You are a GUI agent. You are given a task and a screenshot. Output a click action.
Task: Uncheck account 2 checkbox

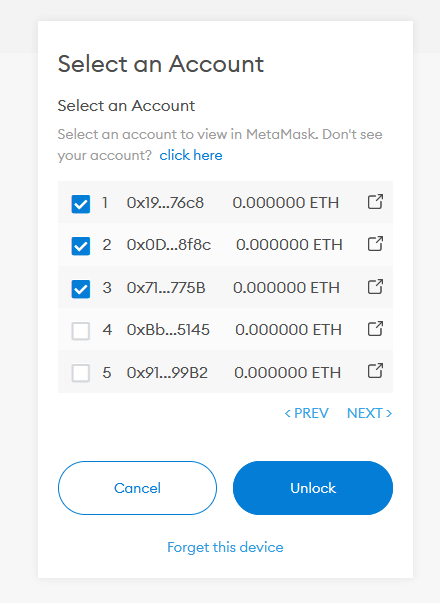81,246
